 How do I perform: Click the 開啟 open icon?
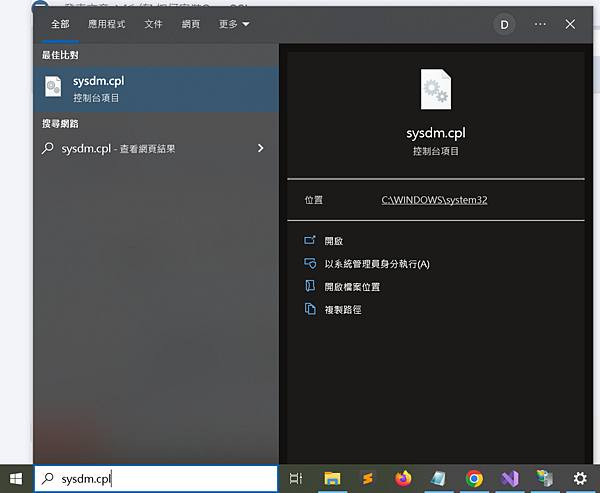pyautogui.click(x=310, y=240)
